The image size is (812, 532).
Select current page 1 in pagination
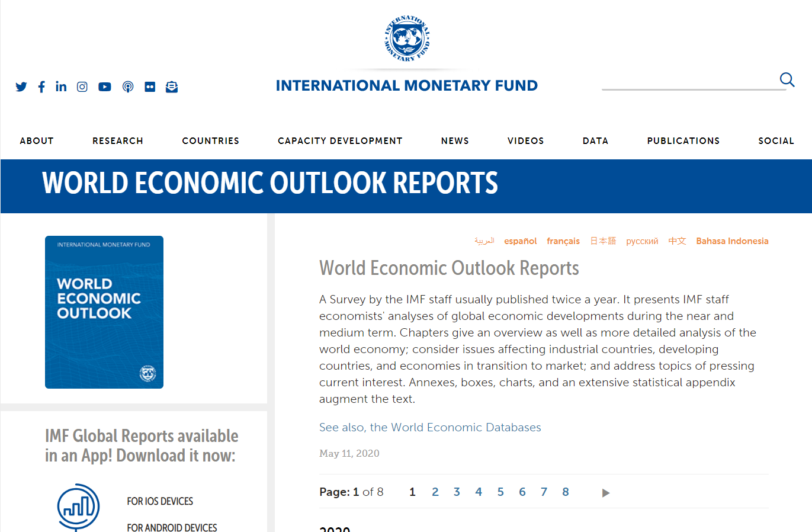click(x=412, y=492)
